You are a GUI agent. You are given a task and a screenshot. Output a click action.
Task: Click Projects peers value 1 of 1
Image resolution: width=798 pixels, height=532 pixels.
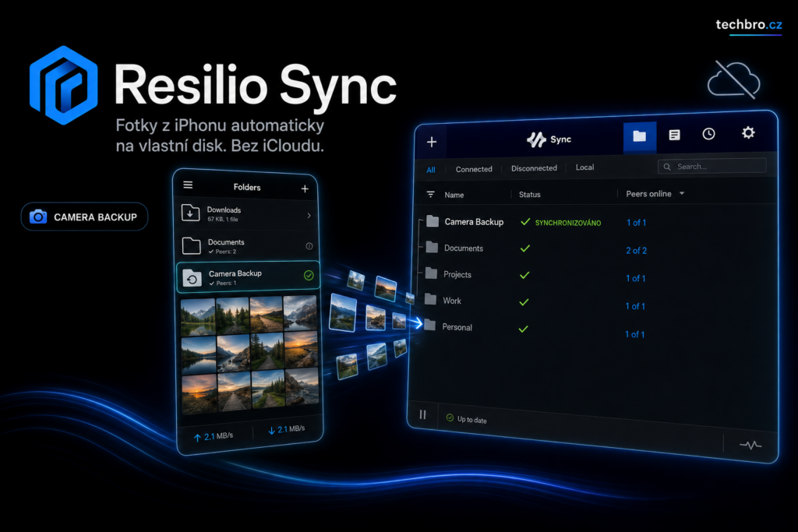(x=636, y=278)
